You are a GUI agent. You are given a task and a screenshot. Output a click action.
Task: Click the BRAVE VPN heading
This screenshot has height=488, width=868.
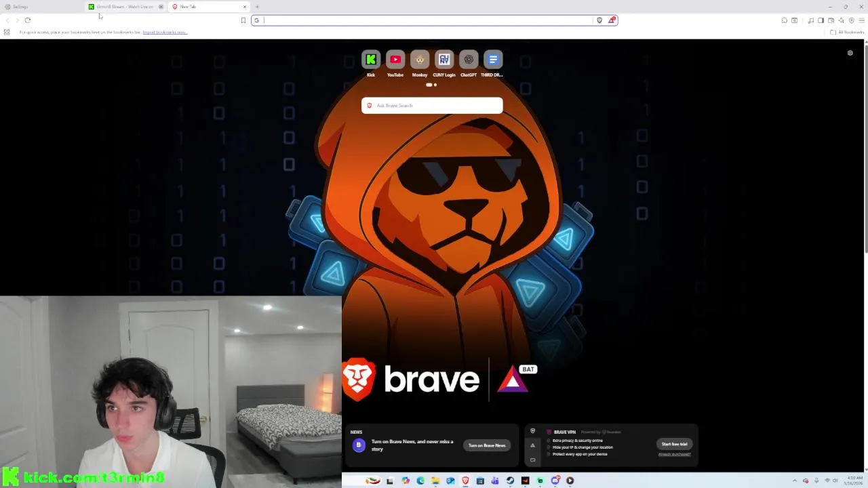565,432
